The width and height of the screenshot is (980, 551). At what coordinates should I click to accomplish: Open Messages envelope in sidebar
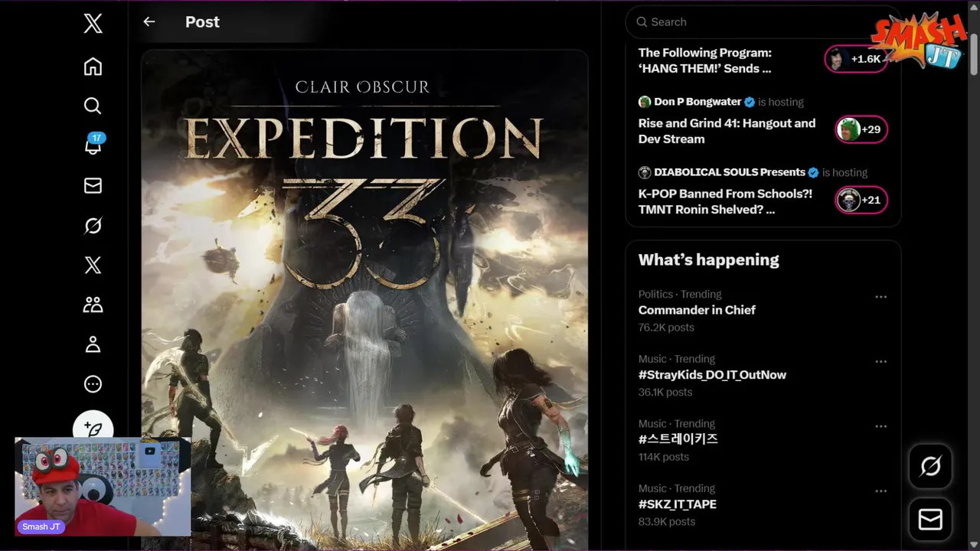coord(93,185)
